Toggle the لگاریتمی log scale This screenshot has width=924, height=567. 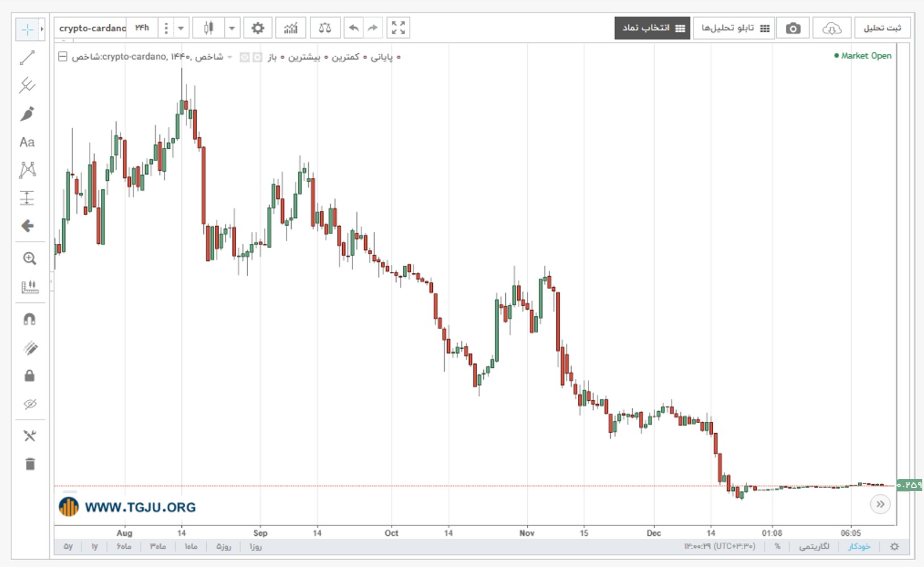(814, 547)
